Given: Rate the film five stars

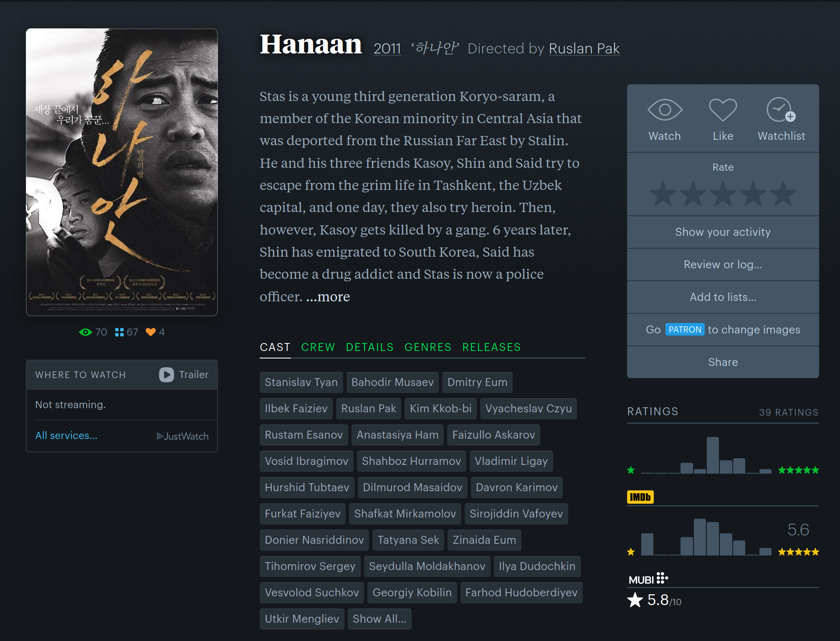Looking at the screenshot, I should (783, 194).
